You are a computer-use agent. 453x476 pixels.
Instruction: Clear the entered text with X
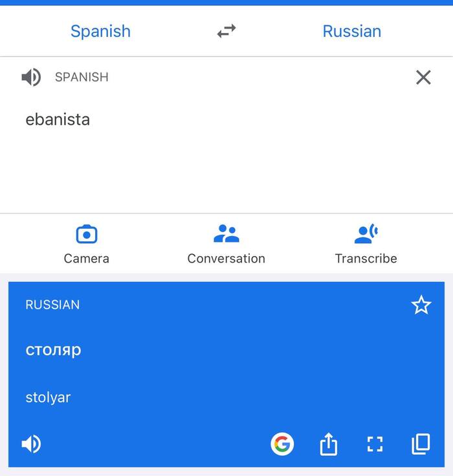click(423, 78)
